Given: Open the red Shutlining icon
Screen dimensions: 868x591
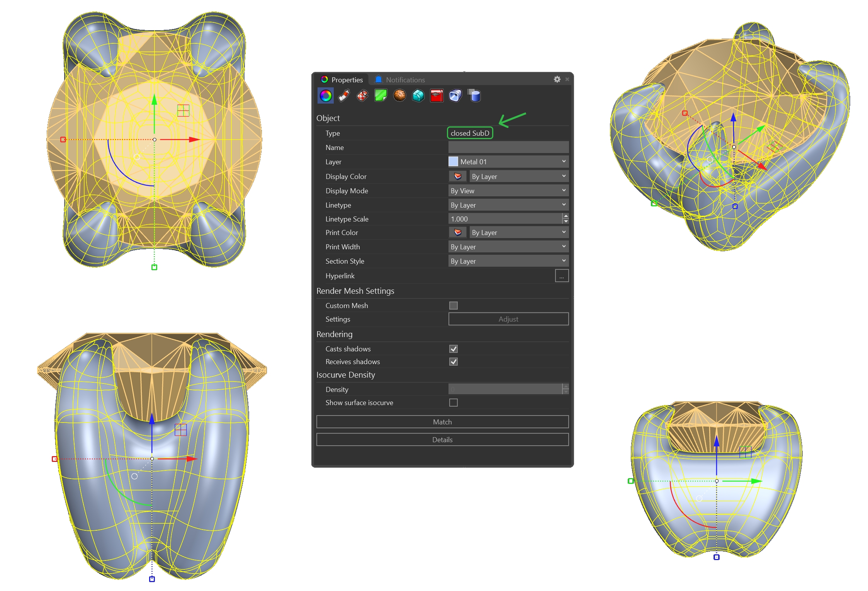Looking at the screenshot, I should pyautogui.click(x=437, y=95).
